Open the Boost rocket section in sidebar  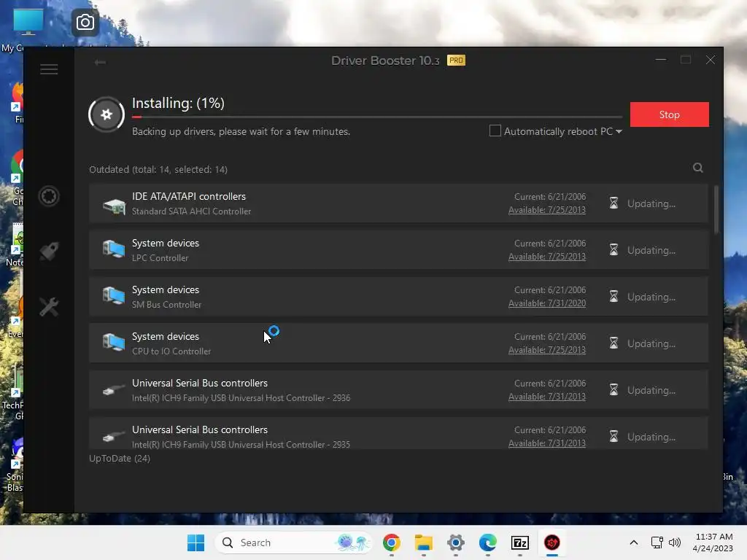coord(49,251)
